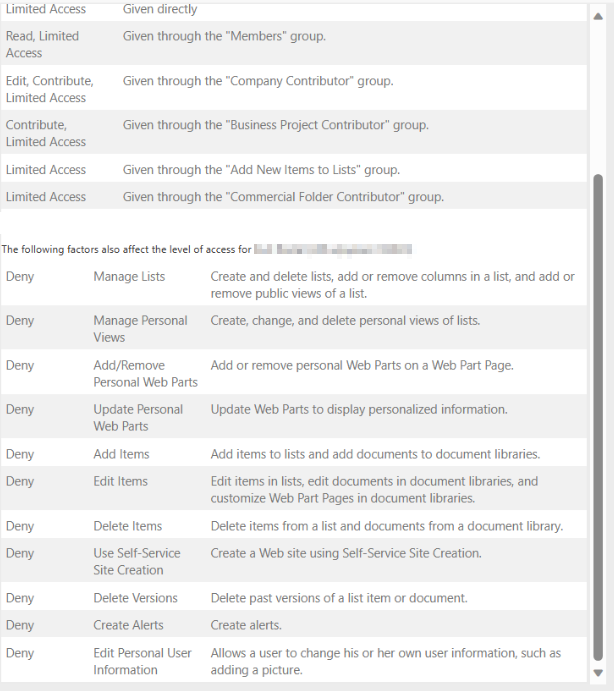Click 'Deny' in the Add Items row
This screenshot has width=614, height=691.
click(x=20, y=454)
